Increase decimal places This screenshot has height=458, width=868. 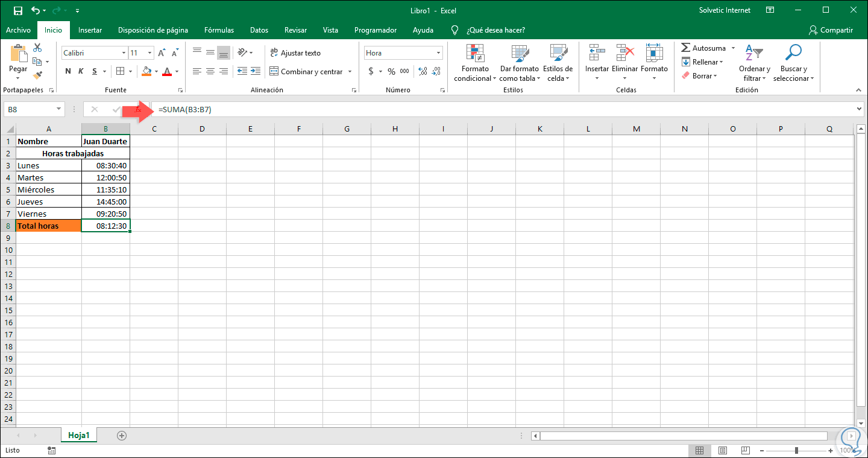coord(423,71)
